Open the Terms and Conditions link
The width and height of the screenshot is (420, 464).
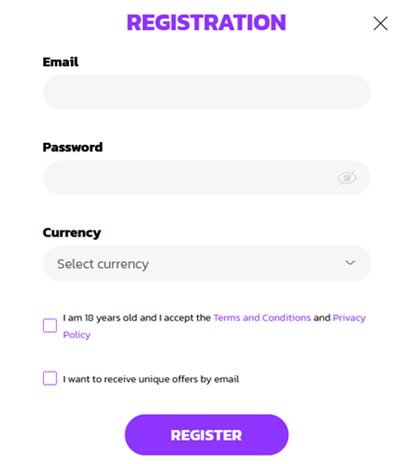point(262,318)
